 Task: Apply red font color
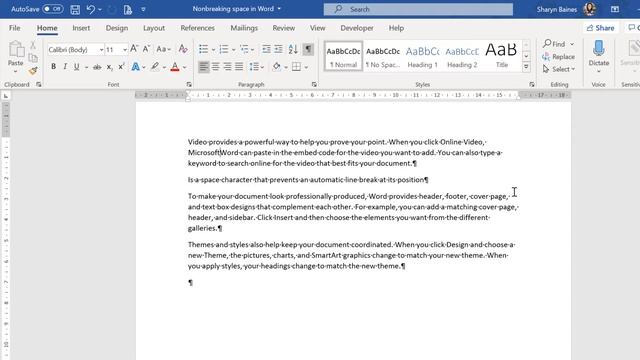[x=175, y=67]
